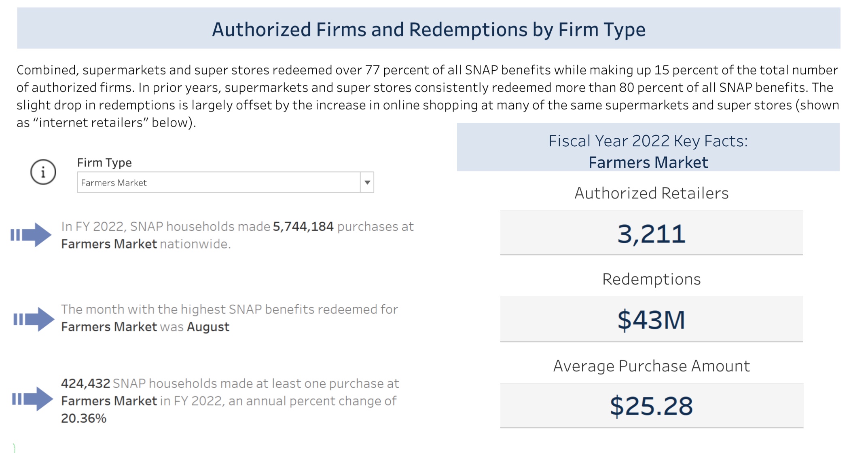Viewport: 868px width, 453px height.
Task: Select the $25.28 Average Purchase value card
Action: coord(651,406)
